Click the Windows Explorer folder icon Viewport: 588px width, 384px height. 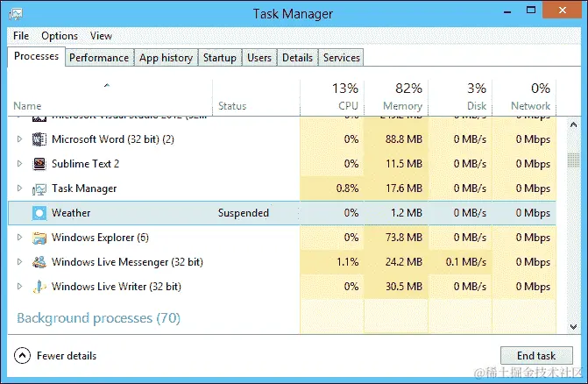pyautogui.click(x=39, y=238)
